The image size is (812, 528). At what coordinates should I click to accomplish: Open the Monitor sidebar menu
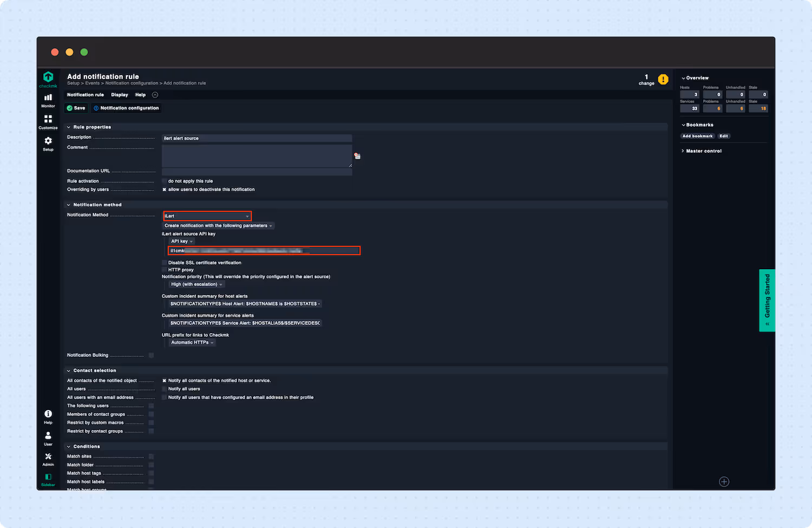48,99
